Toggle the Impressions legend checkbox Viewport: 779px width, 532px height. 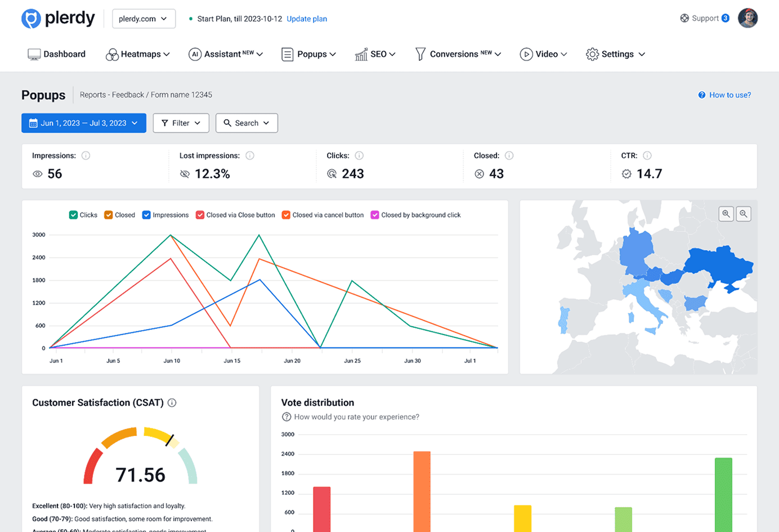point(146,215)
